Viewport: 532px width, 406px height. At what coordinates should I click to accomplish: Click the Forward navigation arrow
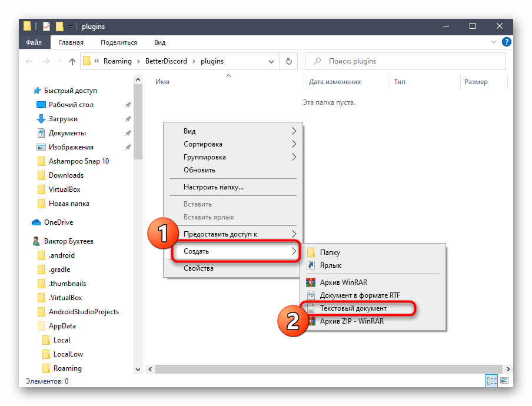(x=46, y=61)
